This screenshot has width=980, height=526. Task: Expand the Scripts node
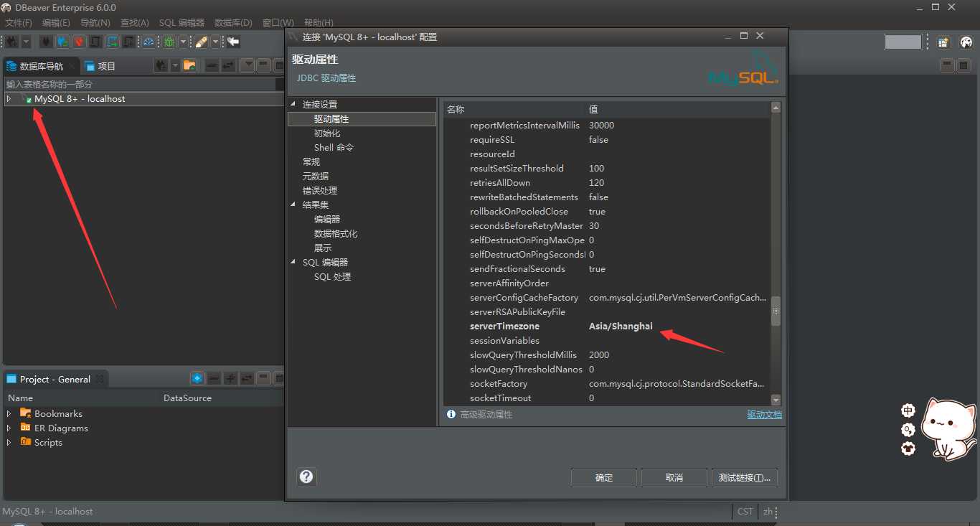pos(9,442)
